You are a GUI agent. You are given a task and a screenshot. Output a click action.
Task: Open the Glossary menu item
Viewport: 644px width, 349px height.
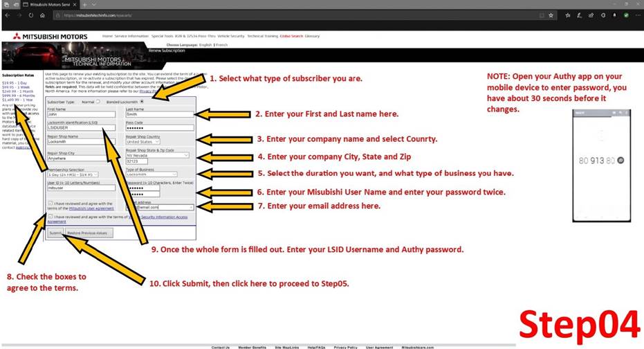click(312, 36)
